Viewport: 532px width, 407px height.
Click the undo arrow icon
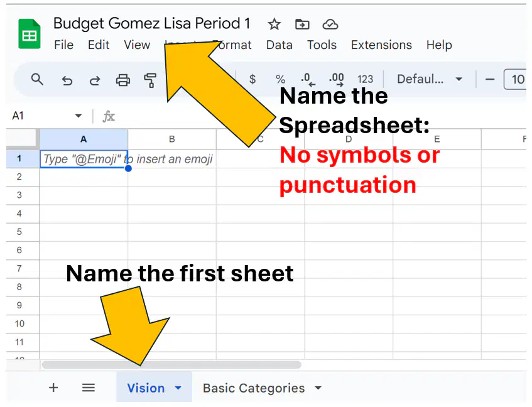coord(67,80)
